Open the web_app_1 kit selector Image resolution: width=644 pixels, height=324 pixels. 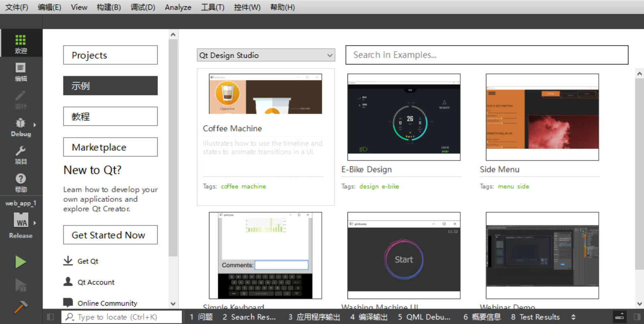(21, 220)
